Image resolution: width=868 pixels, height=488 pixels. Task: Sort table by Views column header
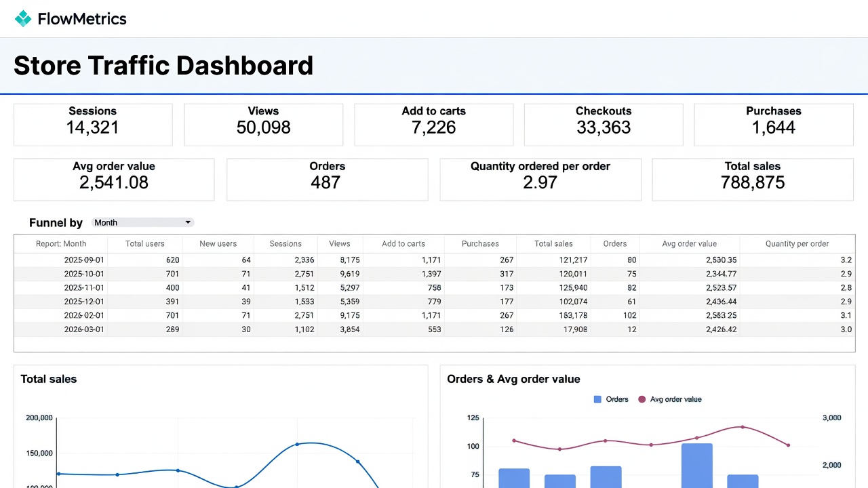340,243
